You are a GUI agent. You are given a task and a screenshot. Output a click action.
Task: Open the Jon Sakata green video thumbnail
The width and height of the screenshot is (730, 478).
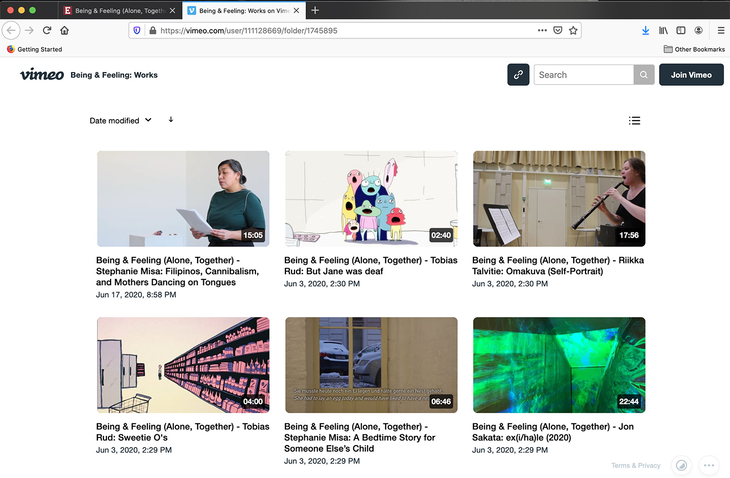pyautogui.click(x=559, y=365)
